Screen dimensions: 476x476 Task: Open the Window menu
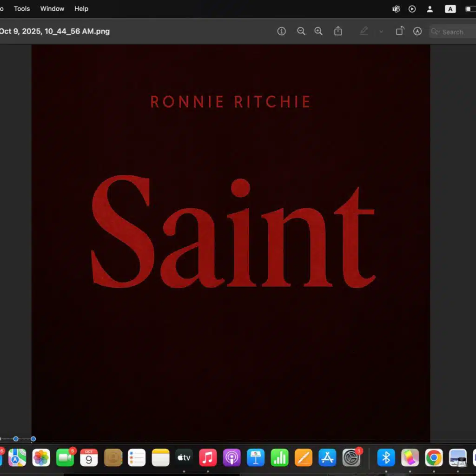click(52, 9)
